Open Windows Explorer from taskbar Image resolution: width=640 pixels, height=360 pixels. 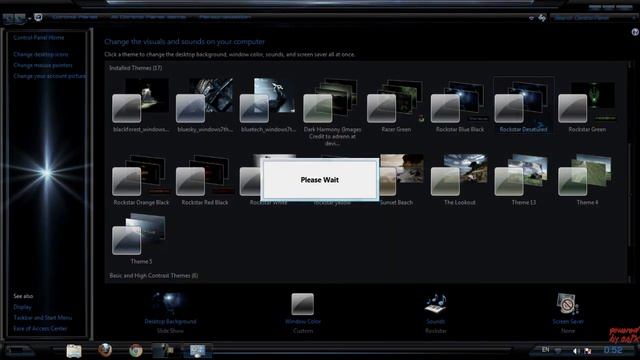click(74, 350)
